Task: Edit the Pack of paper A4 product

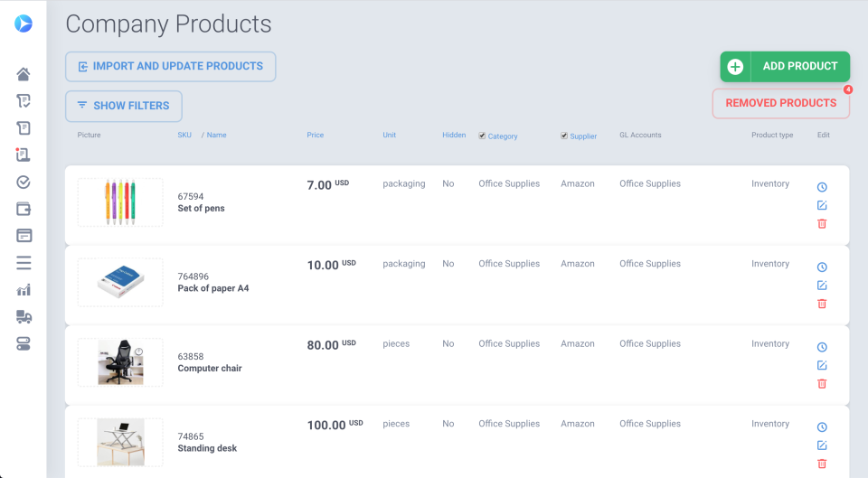Action: point(822,286)
